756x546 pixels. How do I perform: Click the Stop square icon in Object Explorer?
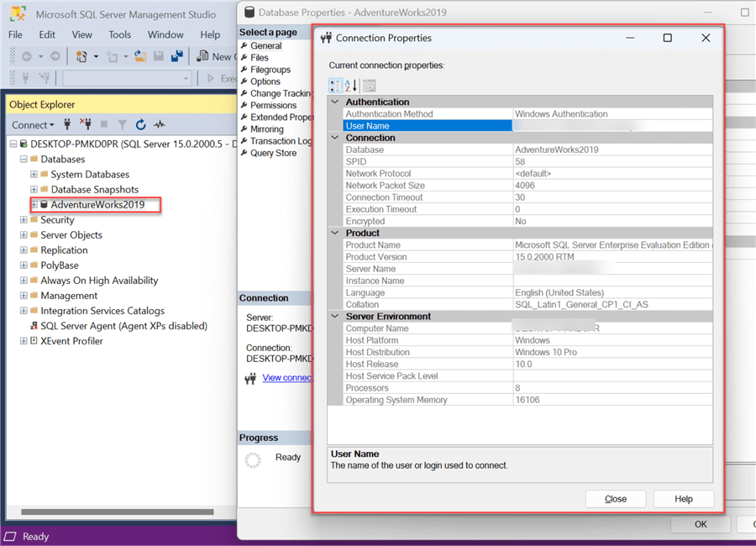point(103,125)
